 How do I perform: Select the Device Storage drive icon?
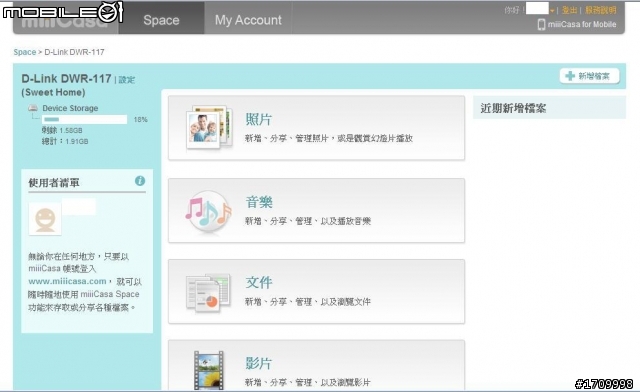[x=33, y=108]
